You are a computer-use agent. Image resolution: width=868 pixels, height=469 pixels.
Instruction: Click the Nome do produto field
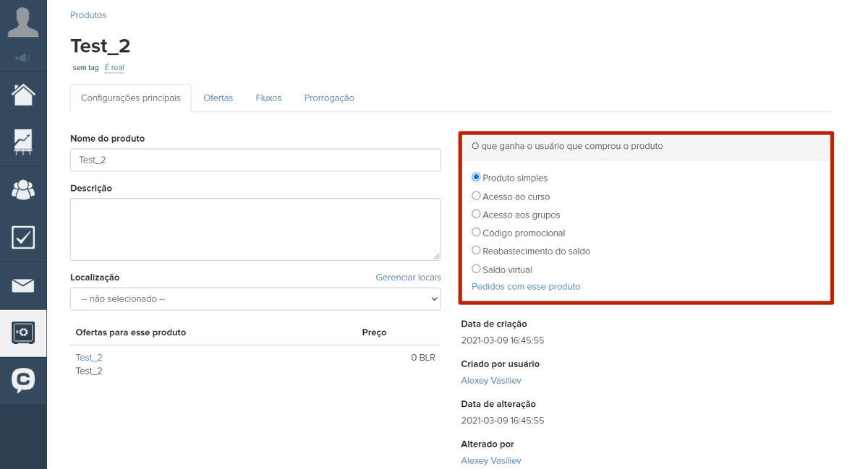pyautogui.click(x=255, y=160)
